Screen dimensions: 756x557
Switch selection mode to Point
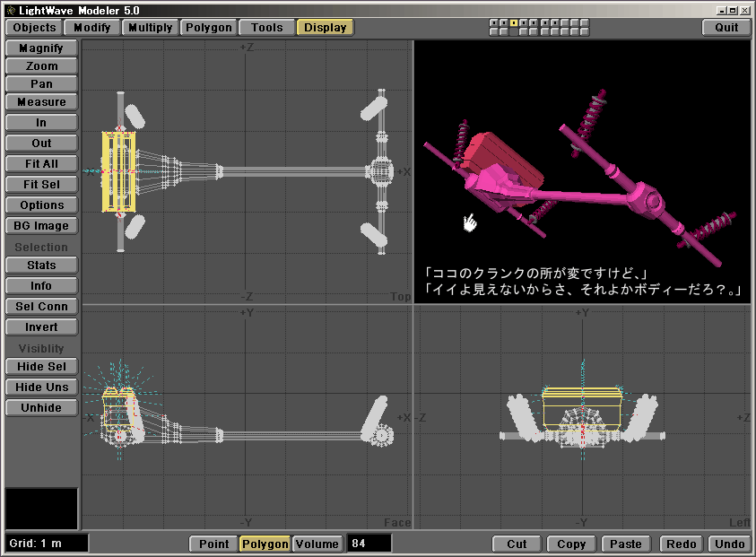(213, 544)
